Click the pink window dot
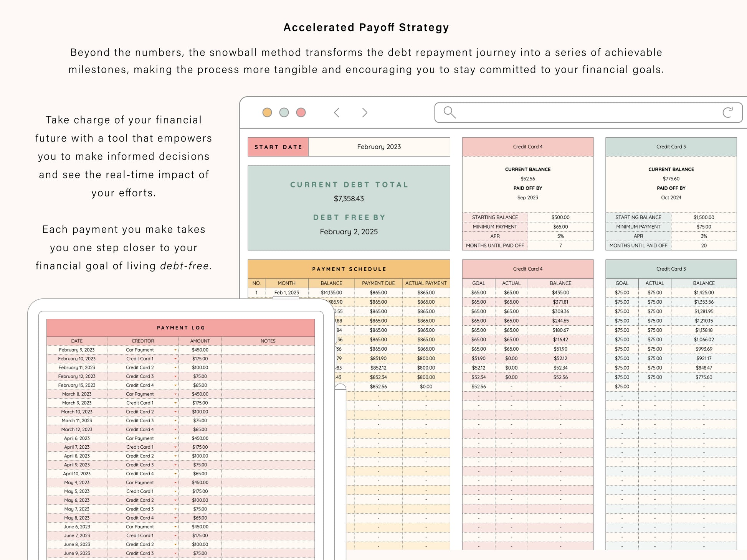Image resolution: width=747 pixels, height=560 pixels. pos(301,112)
